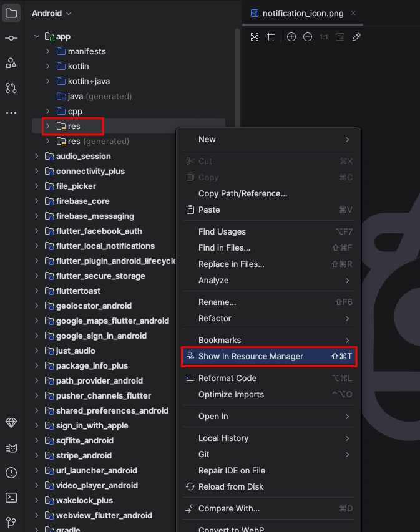Close the notification_icon.png tab
Screen dimensions: 420x532
coord(353,13)
